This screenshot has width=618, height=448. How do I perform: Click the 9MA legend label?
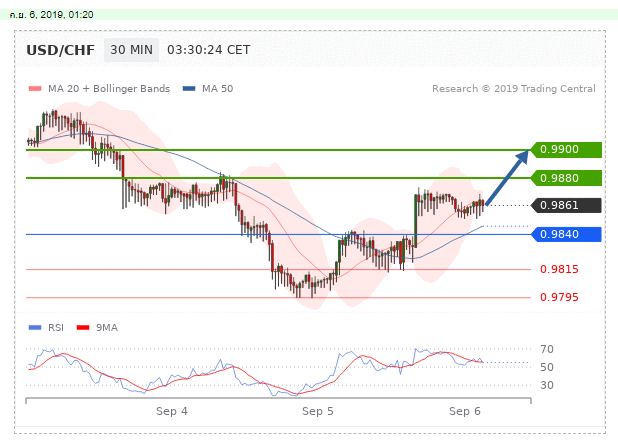(x=106, y=327)
